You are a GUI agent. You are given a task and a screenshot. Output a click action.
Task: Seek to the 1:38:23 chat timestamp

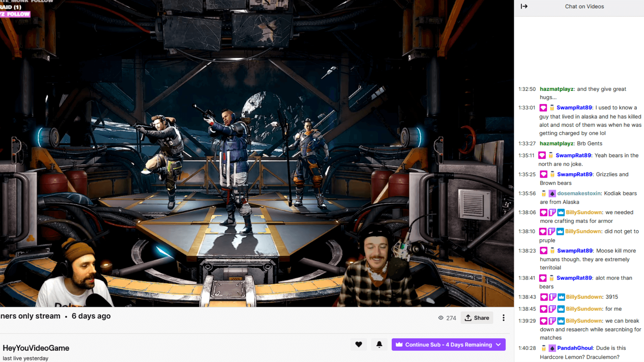pos(527,251)
